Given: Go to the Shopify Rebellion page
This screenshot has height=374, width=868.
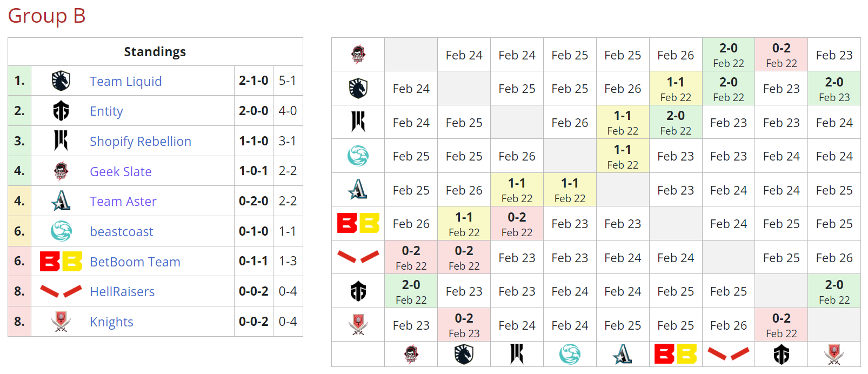Looking at the screenshot, I should pyautogui.click(x=141, y=142).
